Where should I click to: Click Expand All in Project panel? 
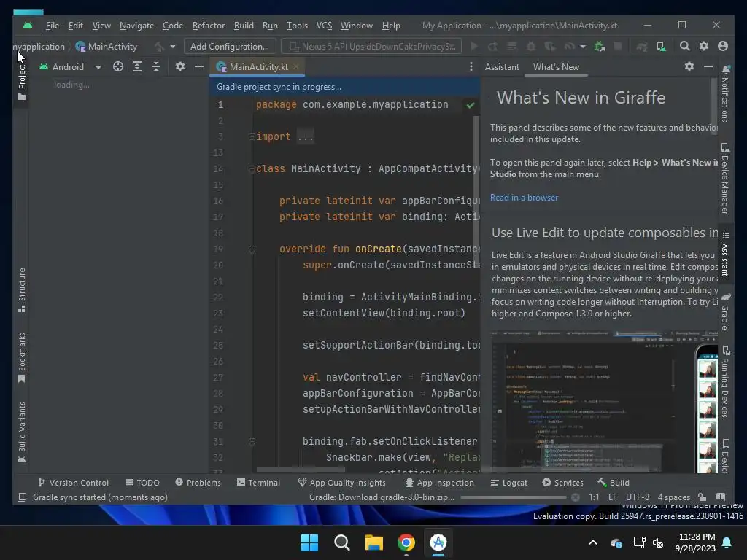point(137,66)
